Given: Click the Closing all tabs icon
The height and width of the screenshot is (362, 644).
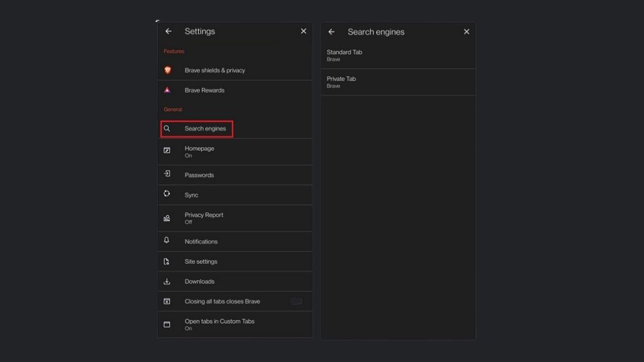Looking at the screenshot, I should tap(167, 301).
